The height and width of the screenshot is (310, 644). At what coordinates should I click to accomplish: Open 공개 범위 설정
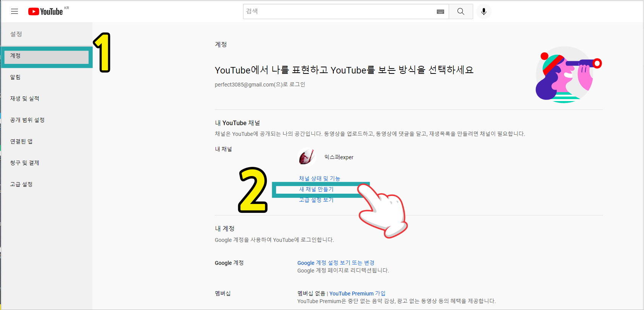pyautogui.click(x=46, y=120)
